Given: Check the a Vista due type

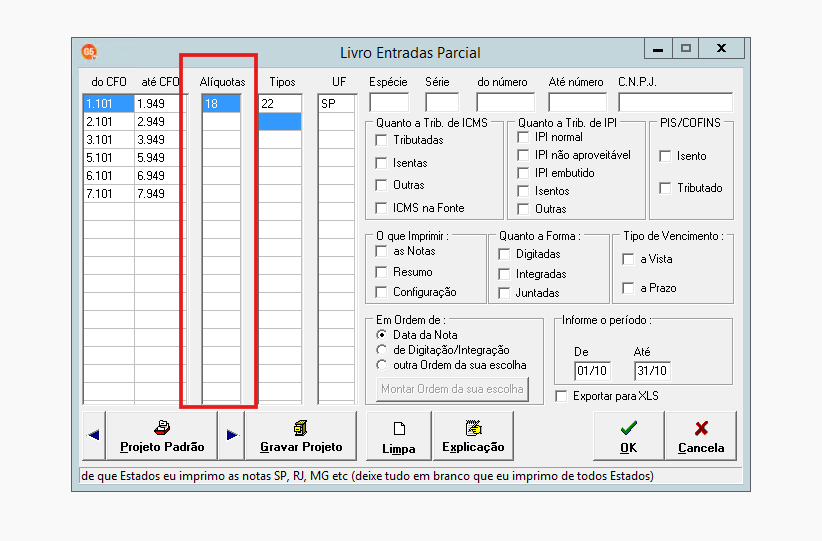Looking at the screenshot, I should 628,259.
